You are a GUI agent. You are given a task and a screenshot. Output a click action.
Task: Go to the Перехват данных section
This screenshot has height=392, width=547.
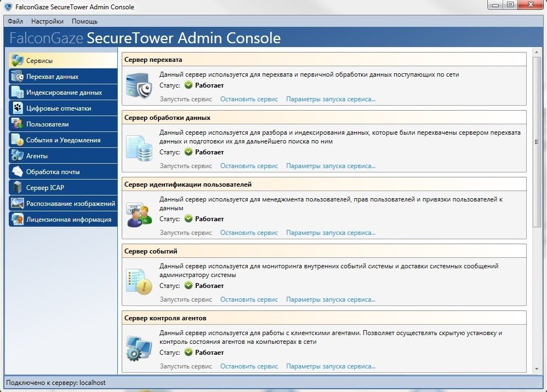[63, 76]
